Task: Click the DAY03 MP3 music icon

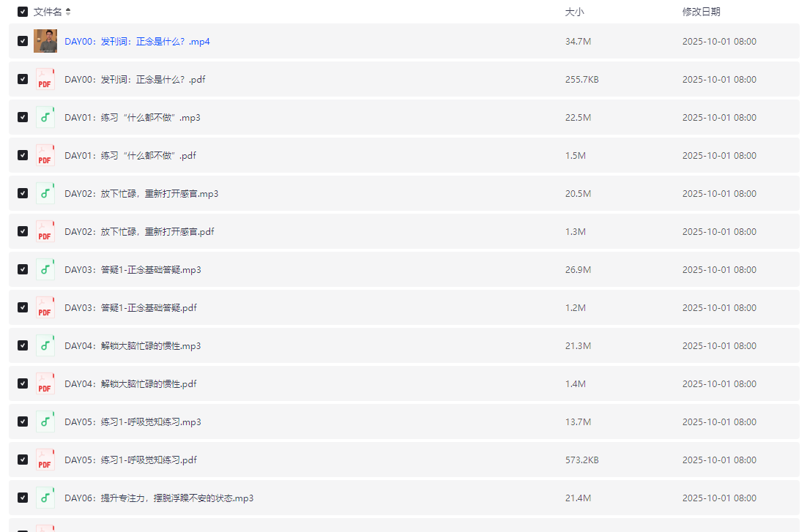Action: coord(45,269)
